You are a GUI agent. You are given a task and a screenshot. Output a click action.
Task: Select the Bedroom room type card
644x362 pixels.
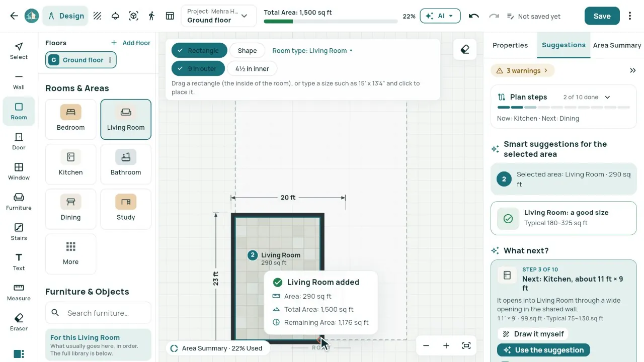click(x=70, y=119)
